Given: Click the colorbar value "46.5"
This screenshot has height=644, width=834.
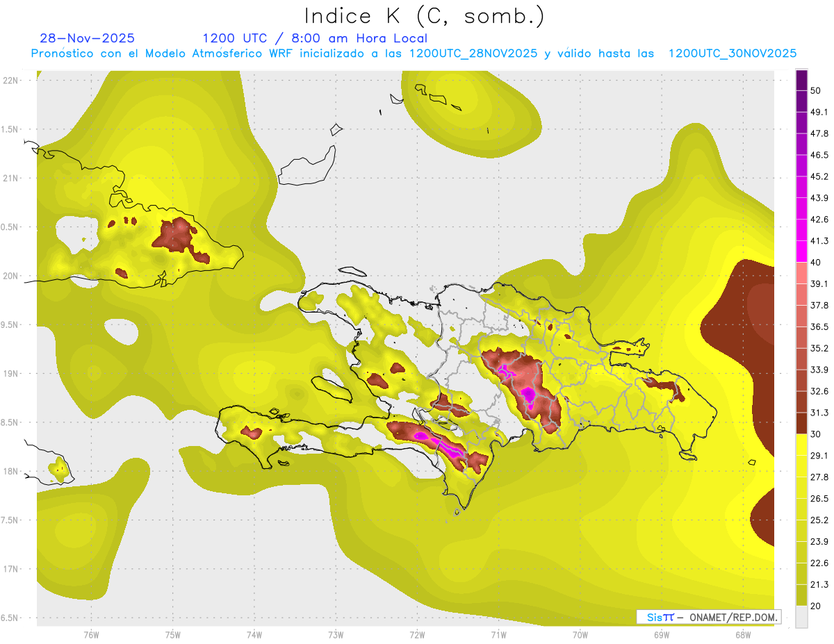Looking at the screenshot, I should 819,155.
